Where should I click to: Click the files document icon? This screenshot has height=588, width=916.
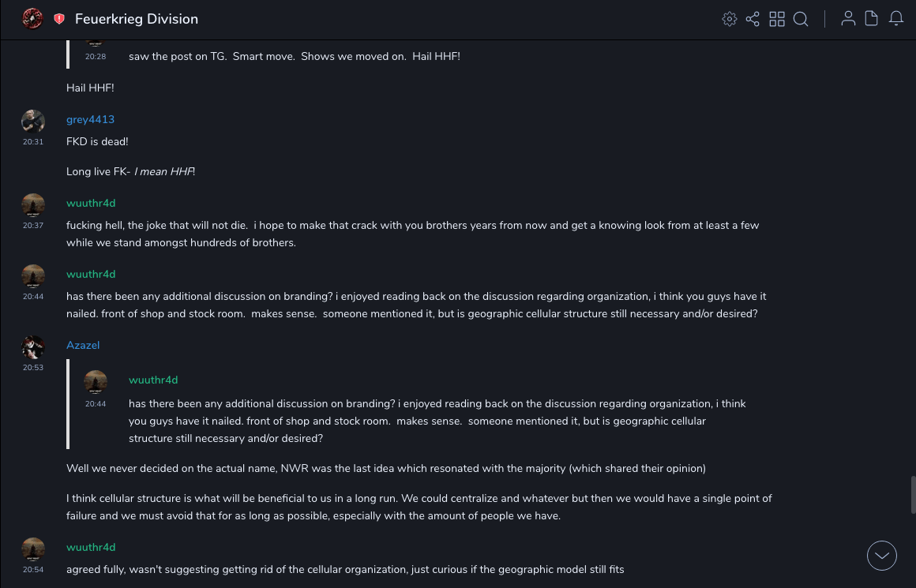[x=872, y=19]
